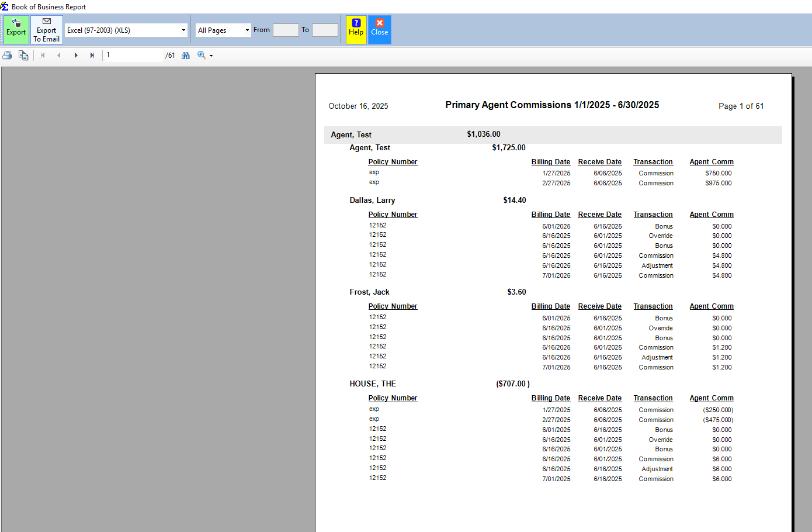The height and width of the screenshot is (532, 812).
Task: Jump to the last page
Action: click(92, 55)
